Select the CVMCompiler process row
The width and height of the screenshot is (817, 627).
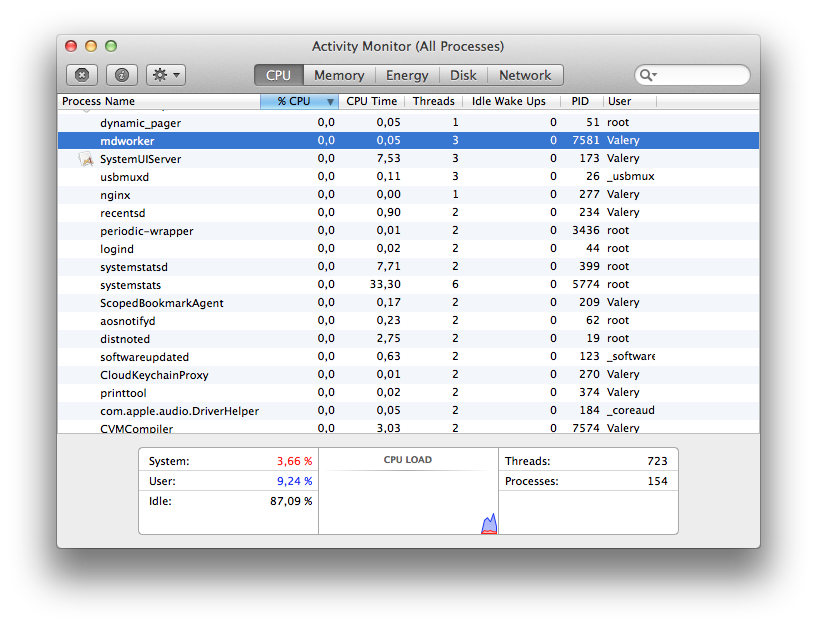pyautogui.click(x=408, y=427)
